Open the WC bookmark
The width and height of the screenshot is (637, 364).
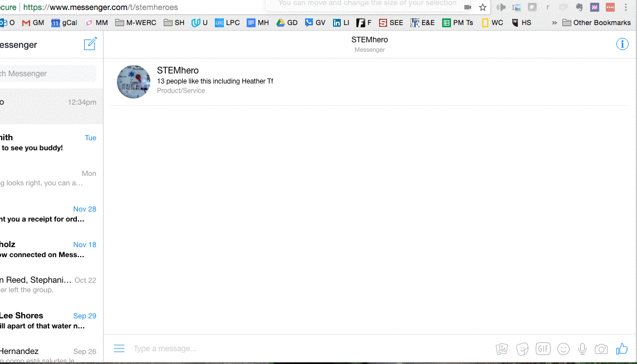[x=492, y=23]
